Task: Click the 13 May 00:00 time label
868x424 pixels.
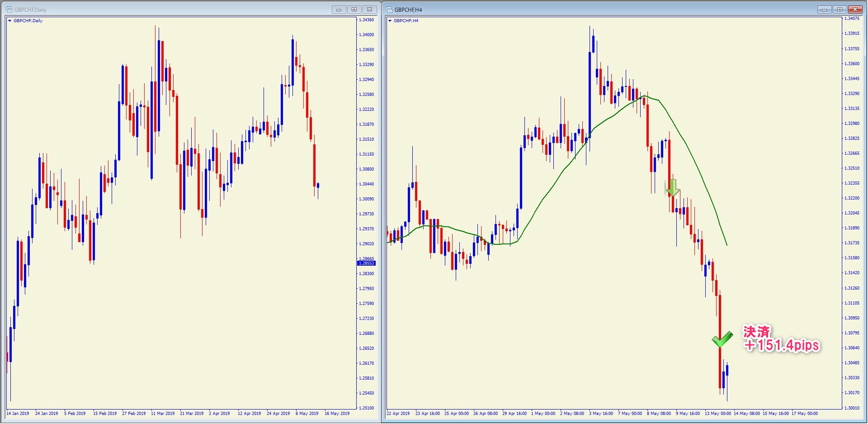Action: click(x=718, y=414)
